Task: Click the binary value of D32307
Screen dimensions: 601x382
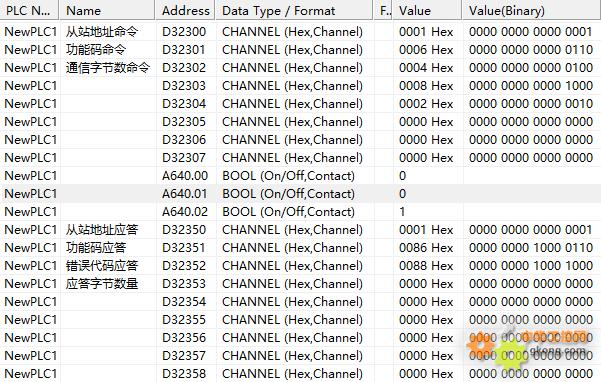Action: [531, 158]
